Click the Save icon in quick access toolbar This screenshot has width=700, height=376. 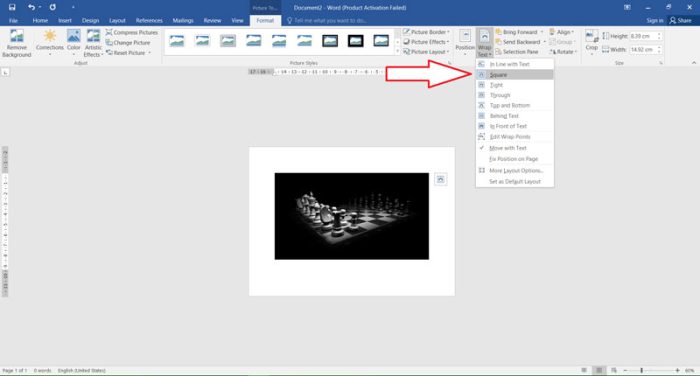pos(12,7)
